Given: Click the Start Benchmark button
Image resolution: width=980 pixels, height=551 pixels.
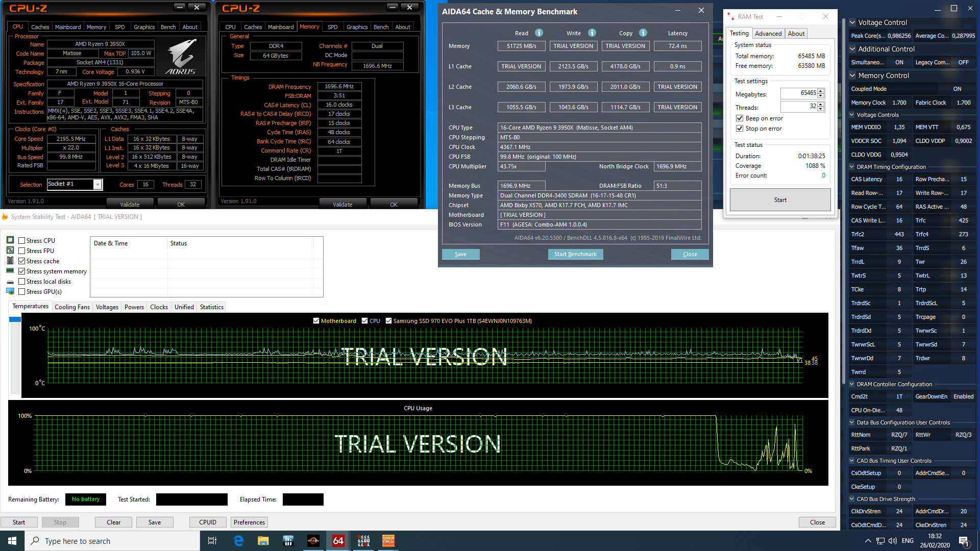Looking at the screenshot, I should coord(575,254).
